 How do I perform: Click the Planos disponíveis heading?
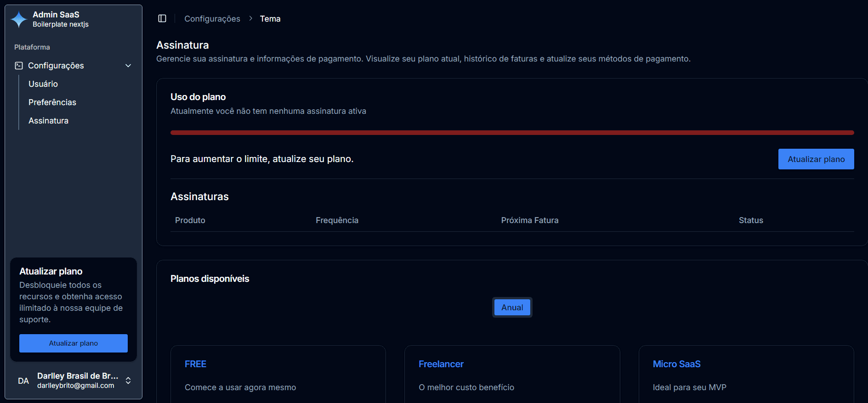coord(210,279)
